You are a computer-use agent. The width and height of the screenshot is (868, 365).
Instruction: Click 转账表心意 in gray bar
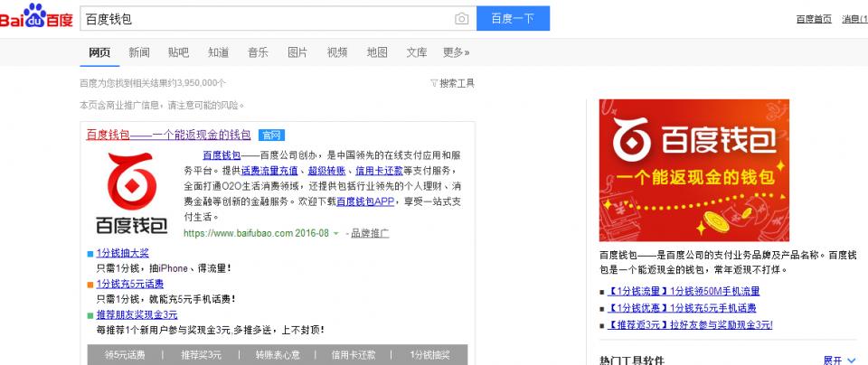pyautogui.click(x=278, y=355)
